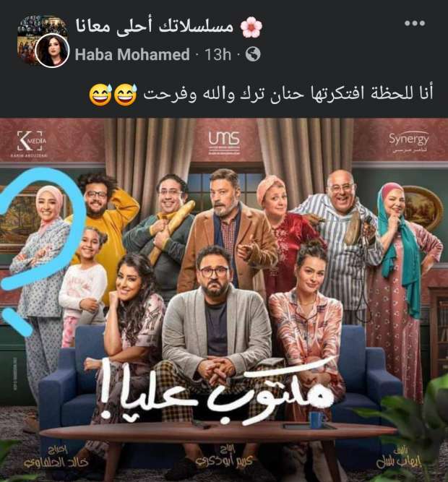Click the UMS logo on poster
Viewport: 448px width, 482px height.
click(224, 142)
